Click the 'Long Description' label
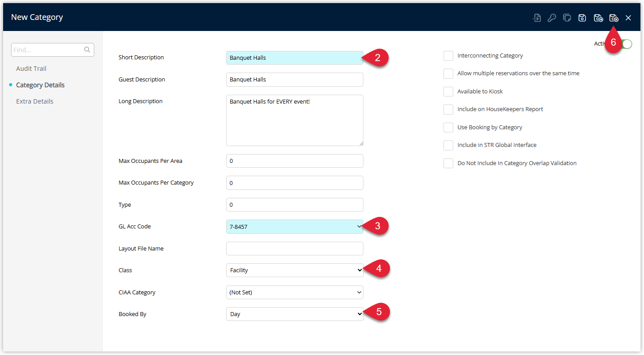 141,101
